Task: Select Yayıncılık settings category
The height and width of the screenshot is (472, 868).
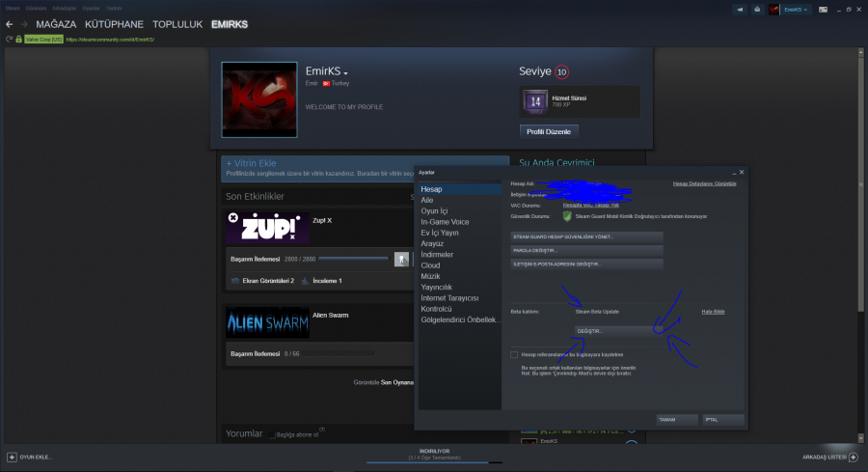Action: (460, 287)
